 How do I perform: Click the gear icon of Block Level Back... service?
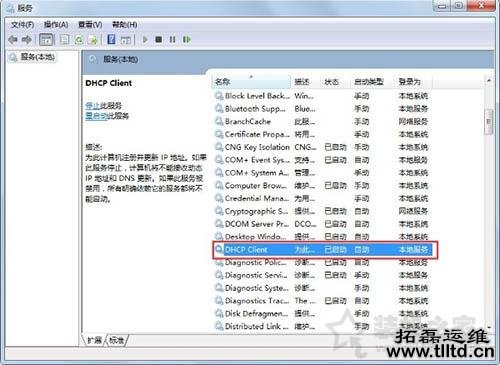(219, 96)
